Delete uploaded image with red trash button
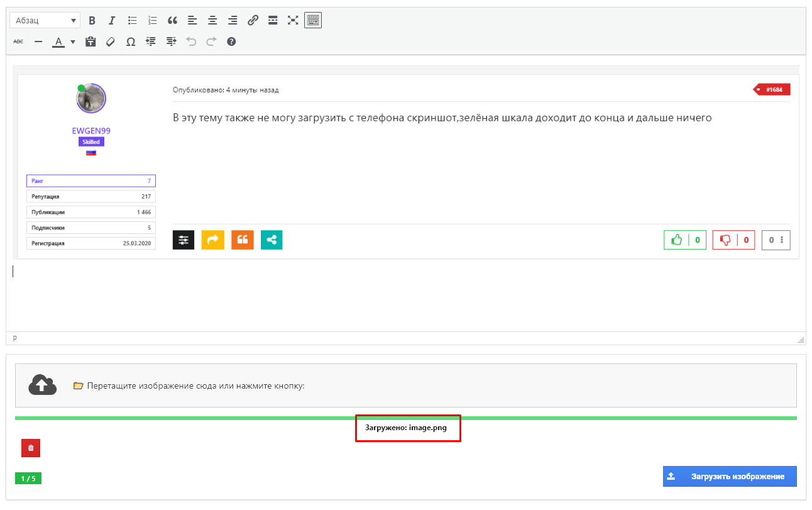This screenshot has width=812, height=510. point(31,448)
